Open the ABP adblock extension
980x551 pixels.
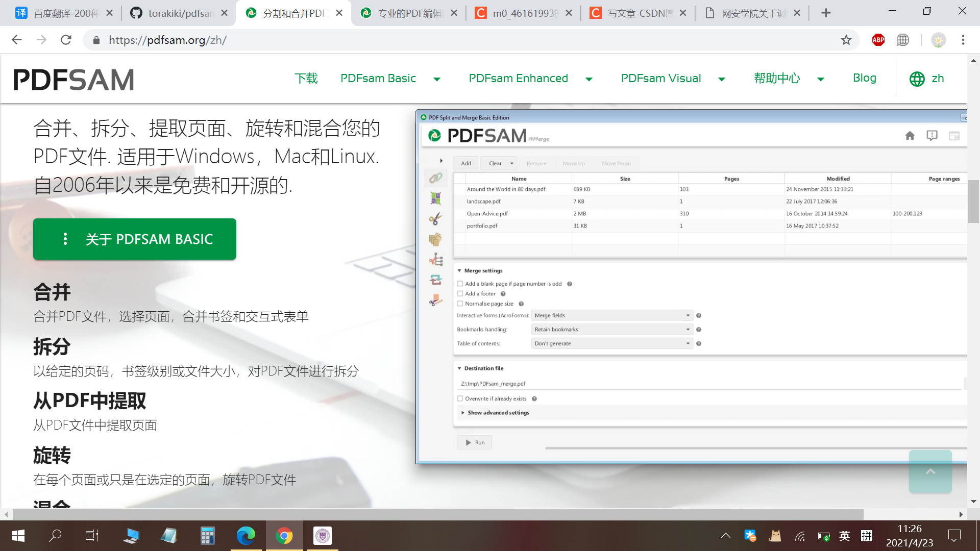[x=878, y=40]
